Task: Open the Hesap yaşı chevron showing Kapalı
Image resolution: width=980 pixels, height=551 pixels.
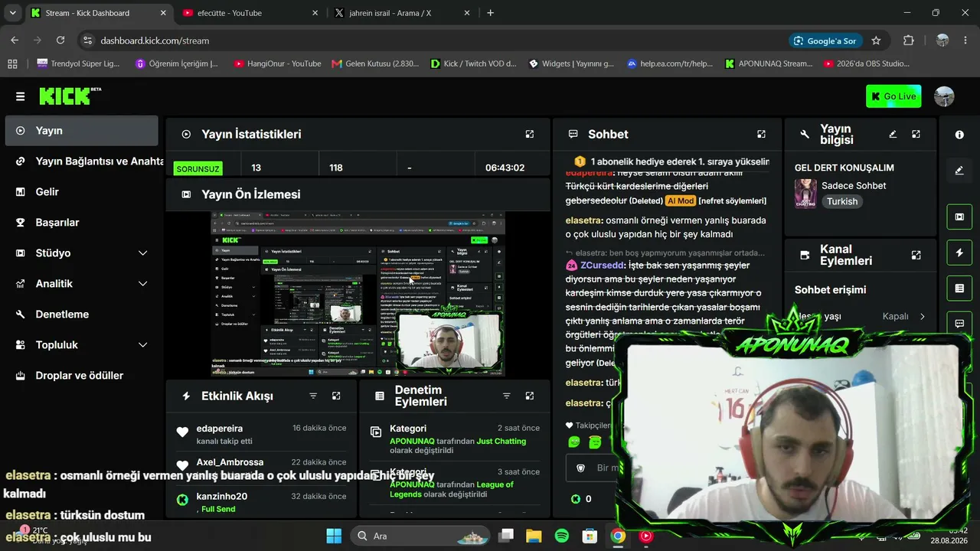Action: (922, 316)
